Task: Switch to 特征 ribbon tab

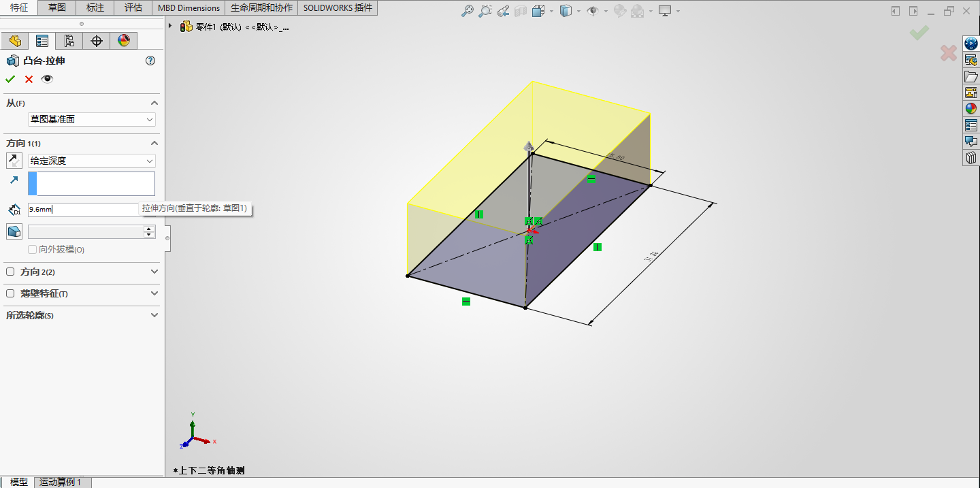Action: [19, 8]
